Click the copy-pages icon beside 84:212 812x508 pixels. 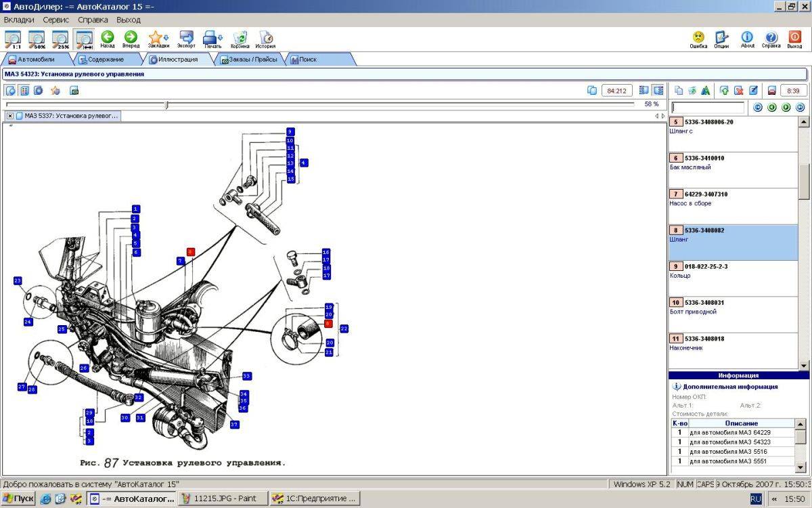click(x=592, y=90)
